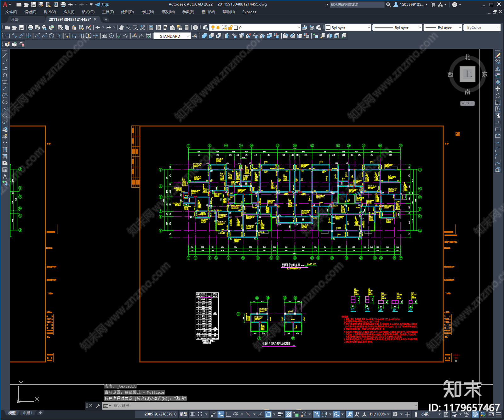Toggle dynamic input in status bar

[x=221, y=414]
